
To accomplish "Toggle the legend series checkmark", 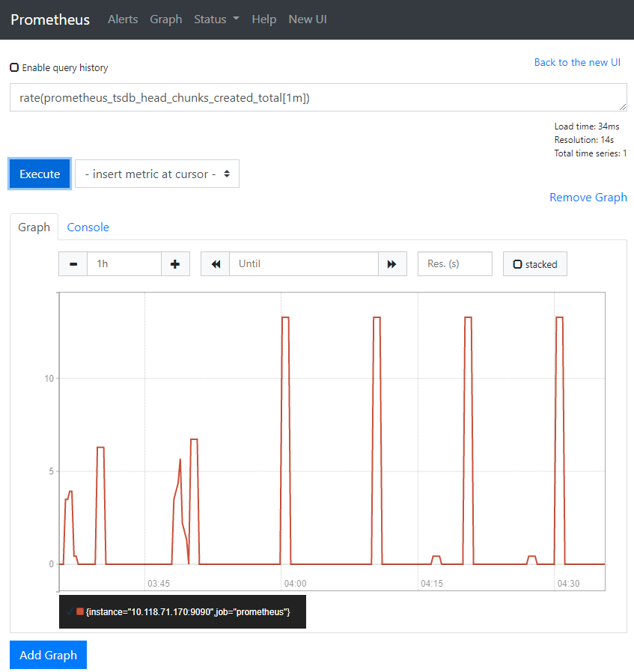I will click(70, 612).
